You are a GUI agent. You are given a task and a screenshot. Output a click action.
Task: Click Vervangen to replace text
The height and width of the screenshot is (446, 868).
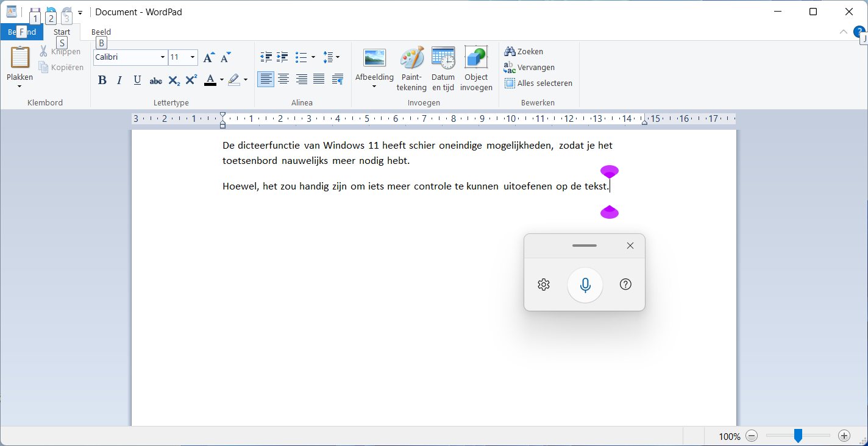pyautogui.click(x=529, y=68)
